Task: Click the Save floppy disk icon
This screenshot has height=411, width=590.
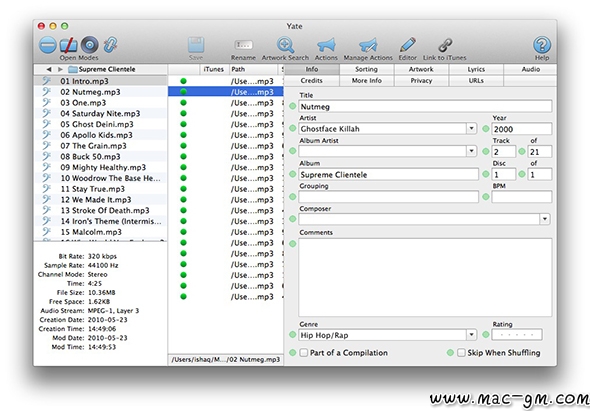Action: pos(196,45)
